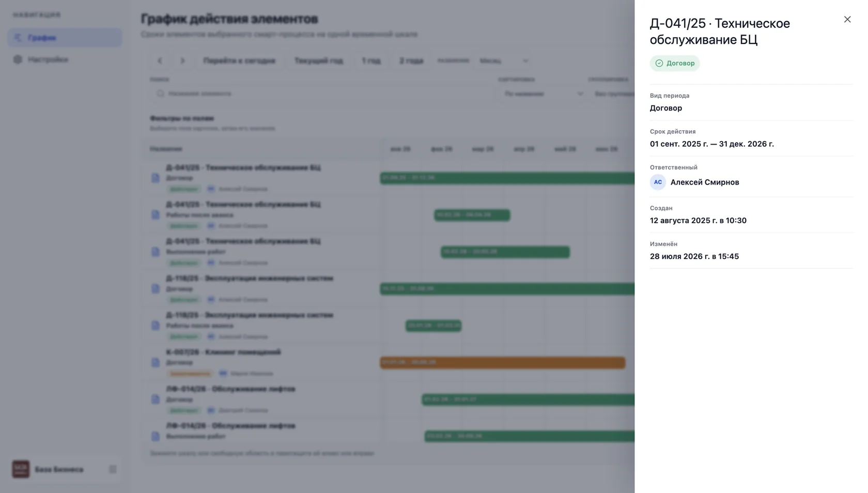The width and height of the screenshot is (868, 493).
Task: Click the panel title Д-041/25 · Техническое обслуживание БЦ
Action: (x=720, y=31)
